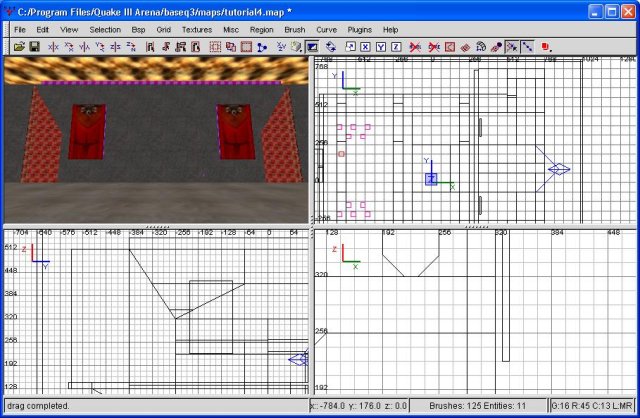Click the Show patch bounding box icon

(450, 47)
